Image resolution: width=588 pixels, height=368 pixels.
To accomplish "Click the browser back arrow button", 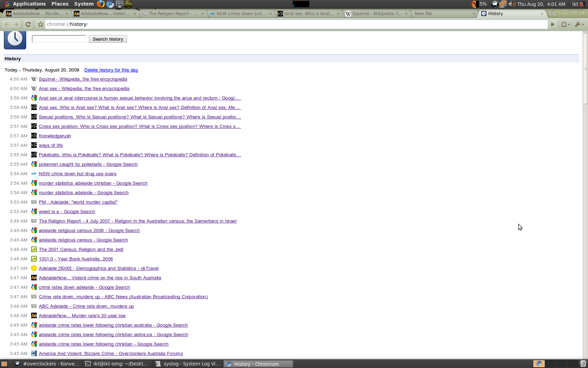I will pos(7,24).
